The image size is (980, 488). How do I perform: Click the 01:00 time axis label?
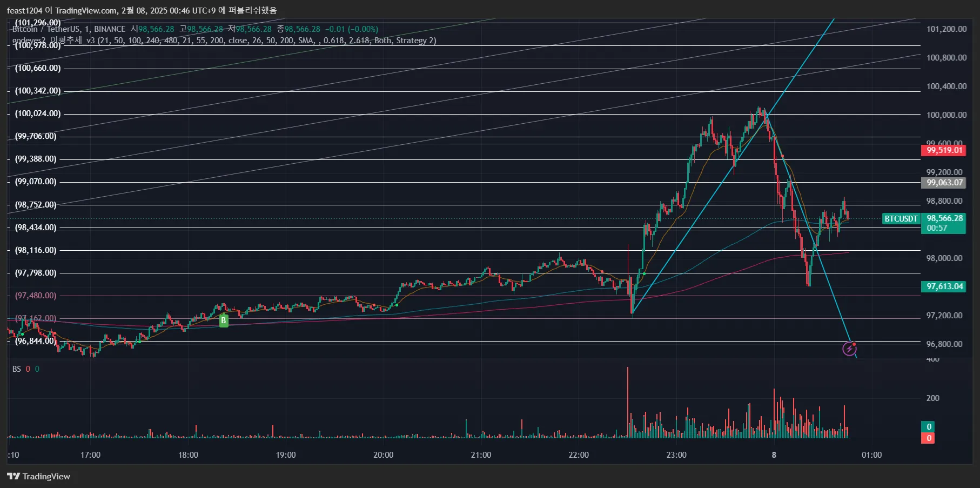871,455
